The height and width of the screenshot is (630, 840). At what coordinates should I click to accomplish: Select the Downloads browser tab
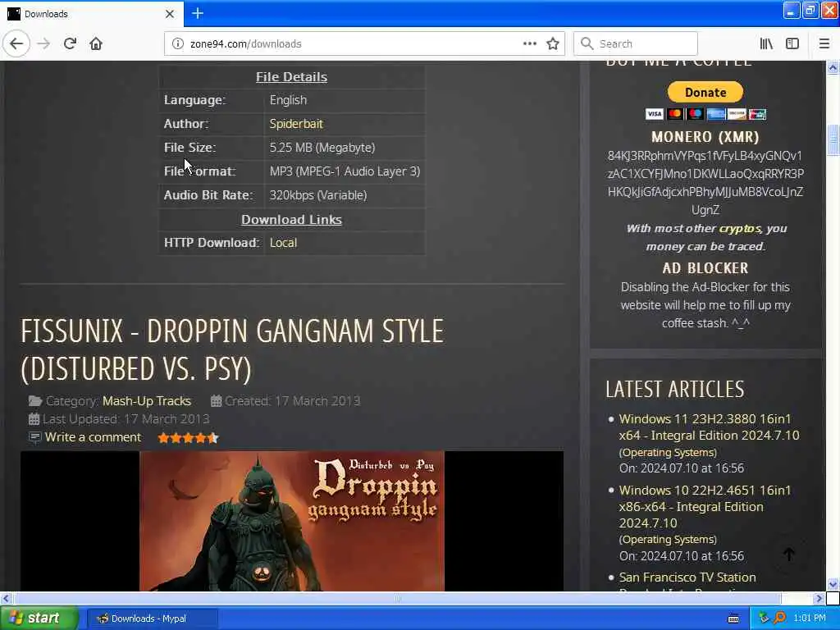[x=92, y=14]
